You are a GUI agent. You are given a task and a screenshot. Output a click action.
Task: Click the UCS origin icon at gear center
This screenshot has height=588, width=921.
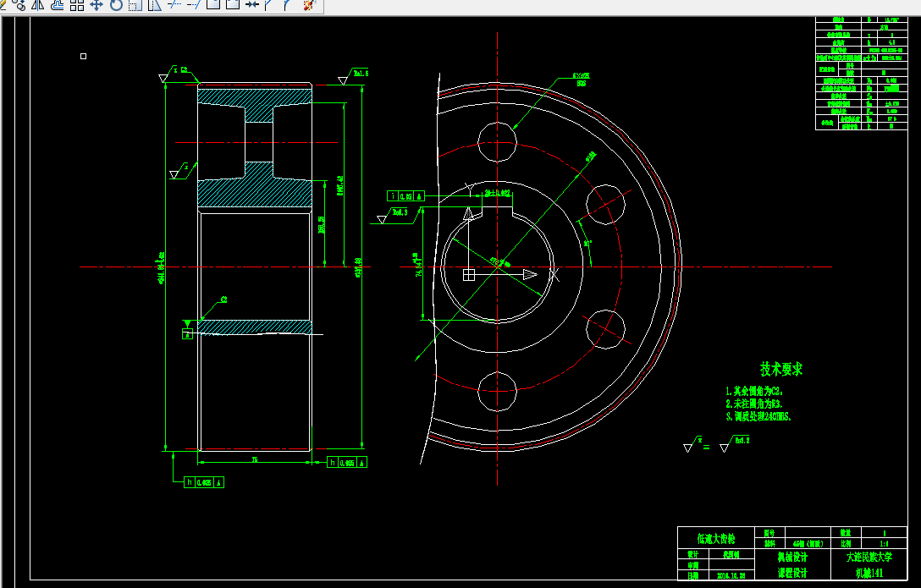tap(469, 275)
